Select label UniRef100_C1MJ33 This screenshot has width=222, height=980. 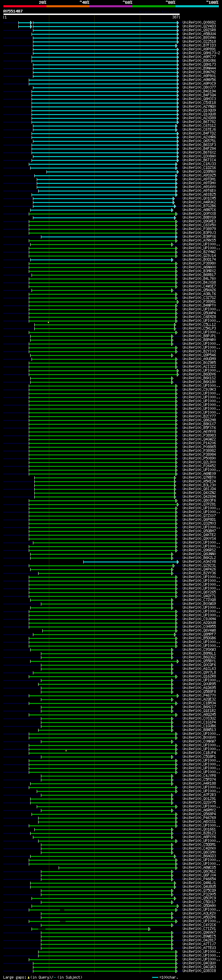pos(199,164)
